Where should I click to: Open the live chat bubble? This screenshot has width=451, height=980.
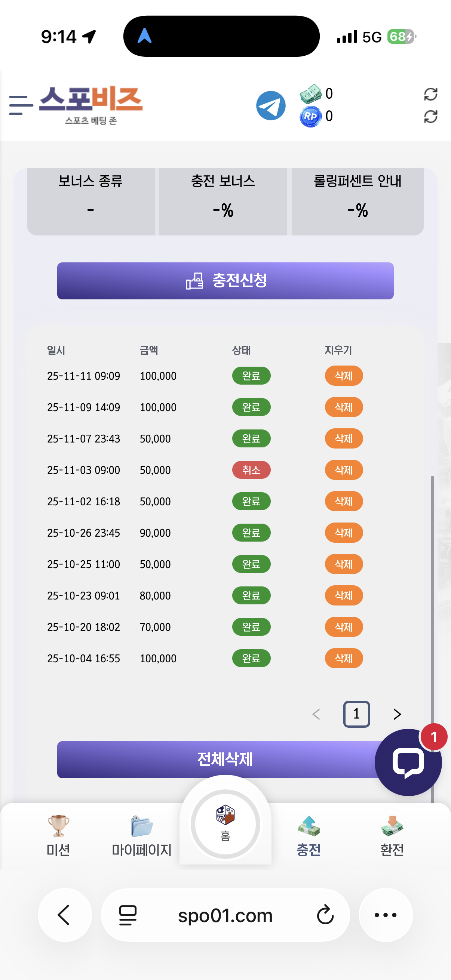coord(408,762)
